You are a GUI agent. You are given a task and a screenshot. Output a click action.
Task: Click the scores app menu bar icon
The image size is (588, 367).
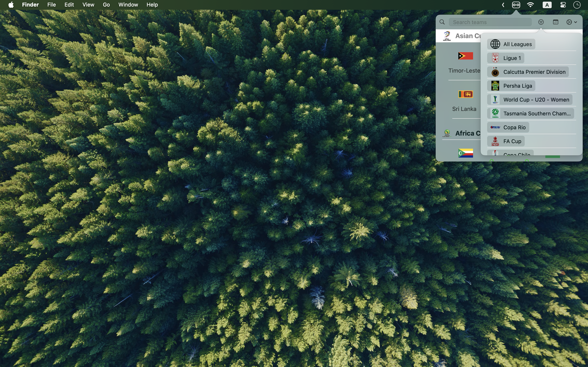(516, 5)
